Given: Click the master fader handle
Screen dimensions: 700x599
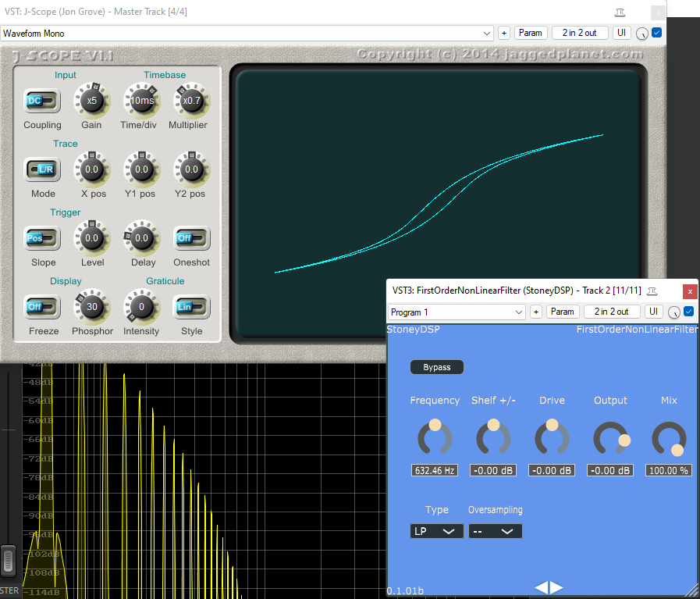Looking at the screenshot, I should [8, 560].
